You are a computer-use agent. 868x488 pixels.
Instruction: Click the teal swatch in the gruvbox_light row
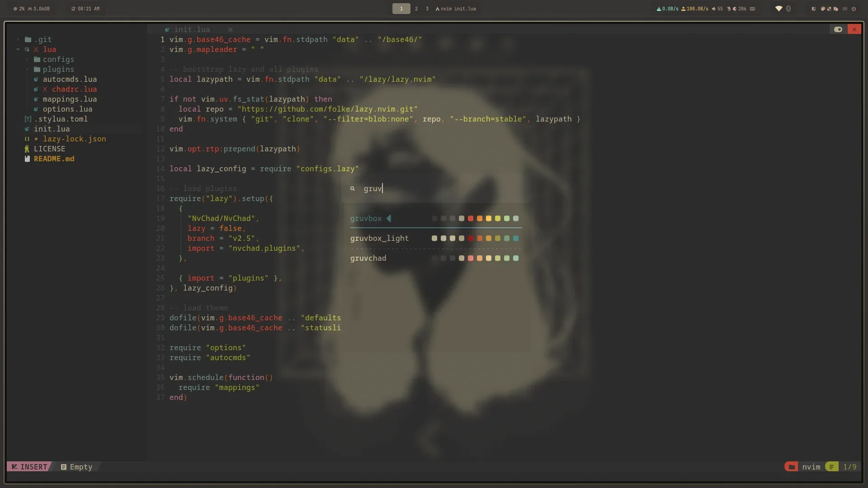[x=516, y=238]
